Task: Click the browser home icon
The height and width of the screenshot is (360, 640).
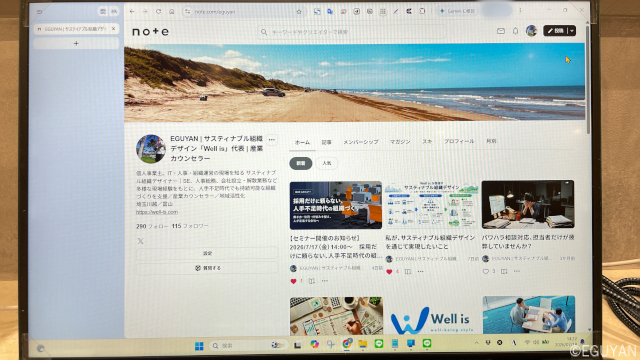Action: 171,11
